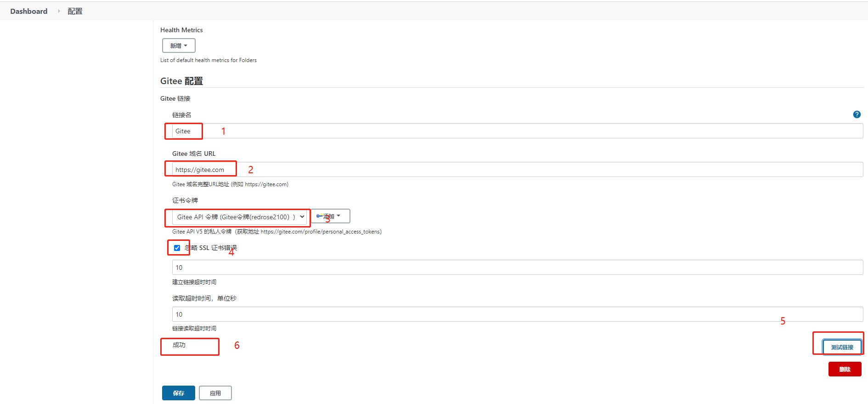Viewport: 868px width, 404px height.
Task: Click the Gitee 配置 section heading
Action: [181, 81]
